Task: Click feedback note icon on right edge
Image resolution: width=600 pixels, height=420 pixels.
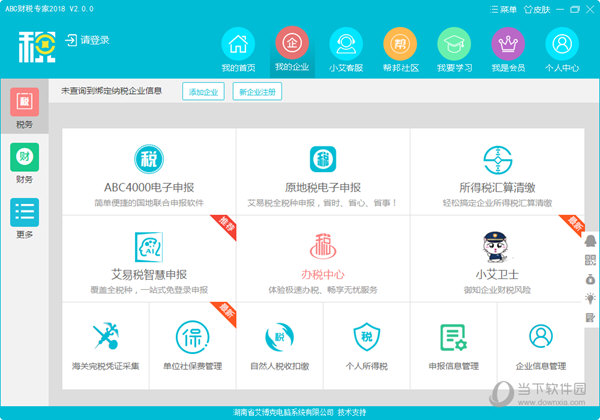Action: tap(590, 317)
